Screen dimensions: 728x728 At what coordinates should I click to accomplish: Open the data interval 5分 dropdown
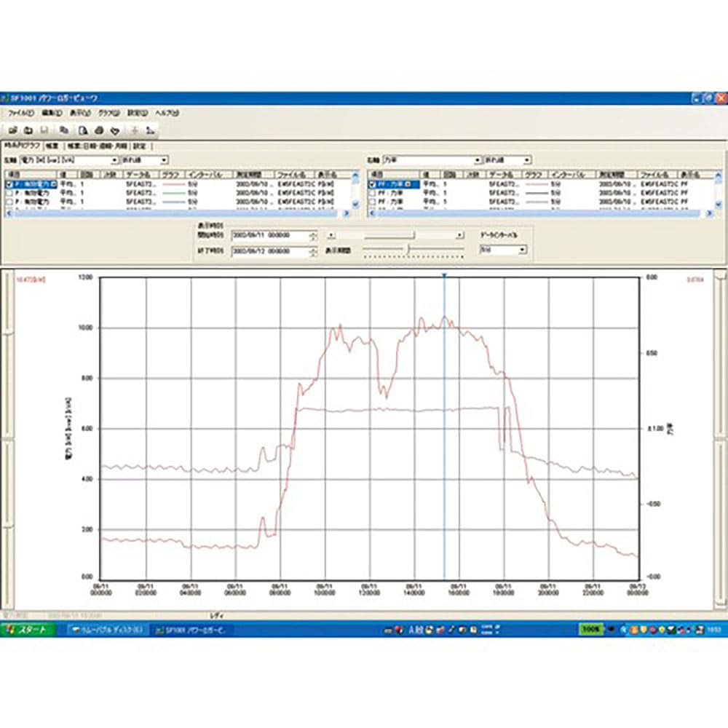pos(523,250)
